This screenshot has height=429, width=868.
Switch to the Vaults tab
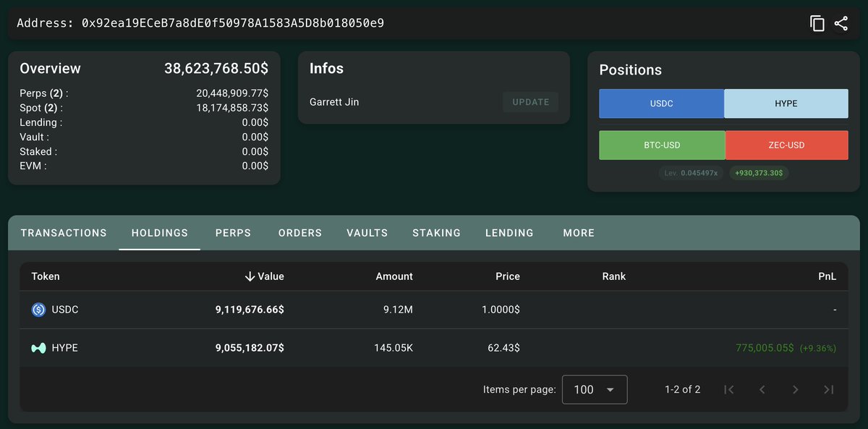coord(367,233)
